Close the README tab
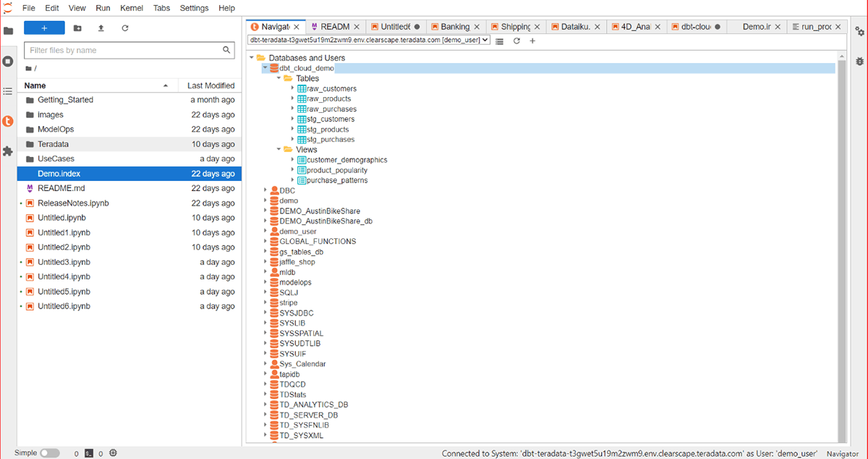Viewport: 868px width, 459px height. [357, 27]
